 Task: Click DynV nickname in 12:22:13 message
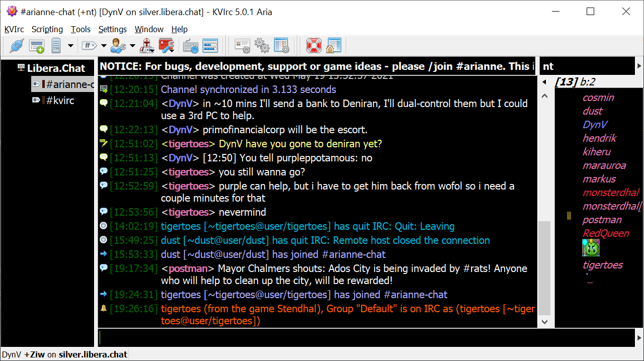pyautogui.click(x=180, y=130)
